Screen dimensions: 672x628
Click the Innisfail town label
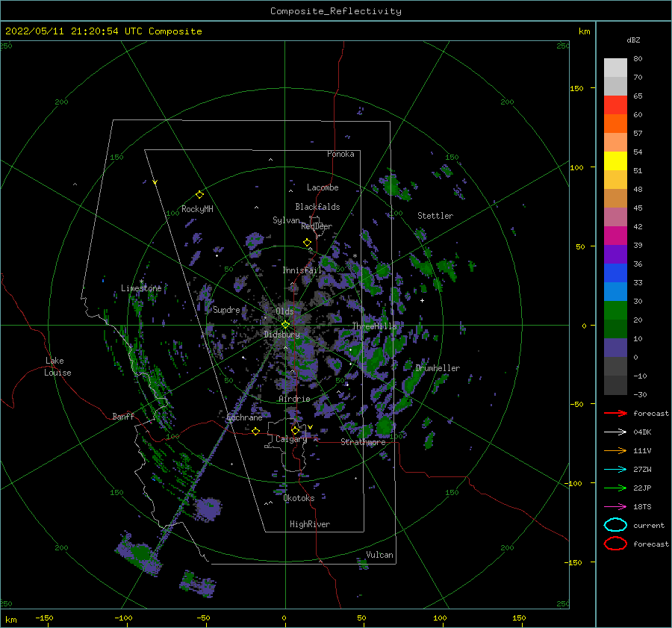[x=302, y=270]
